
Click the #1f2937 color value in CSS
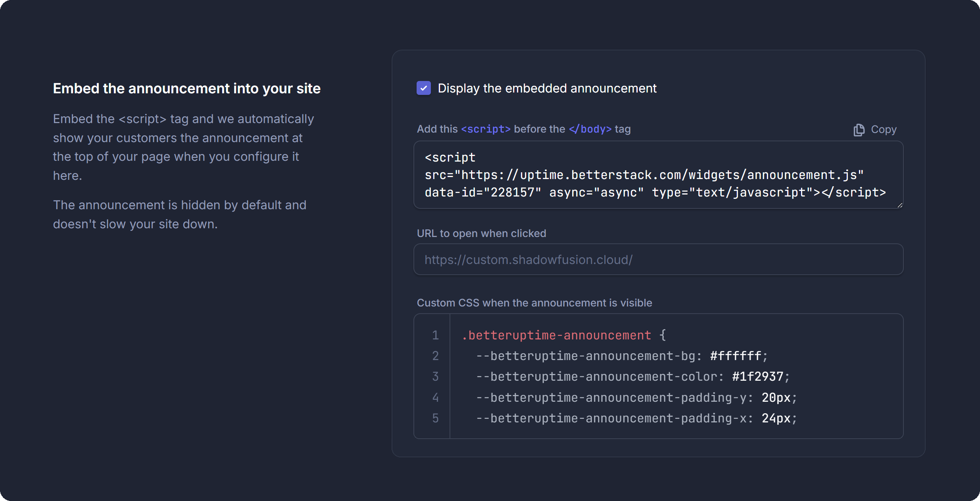pos(757,376)
